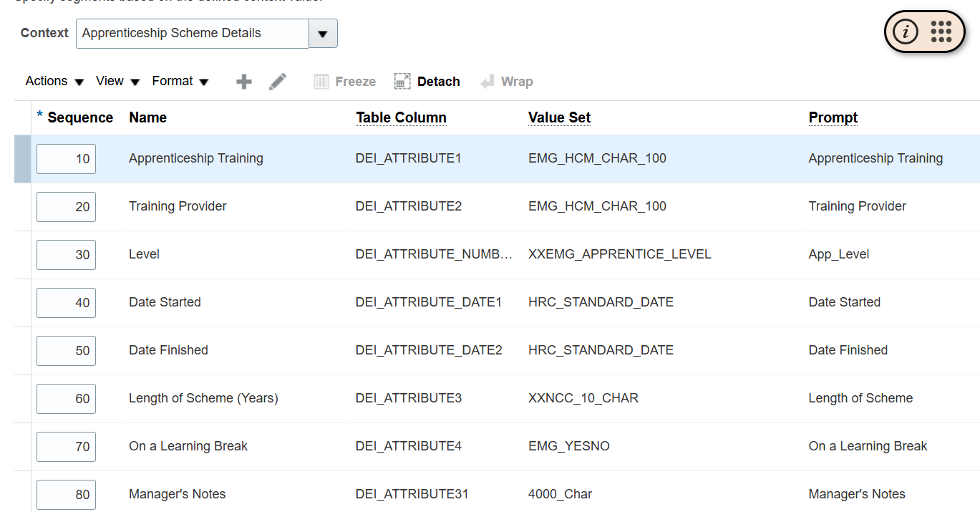Click the Sequence field containing 80
Screen dimensions: 980x512
coord(66,494)
